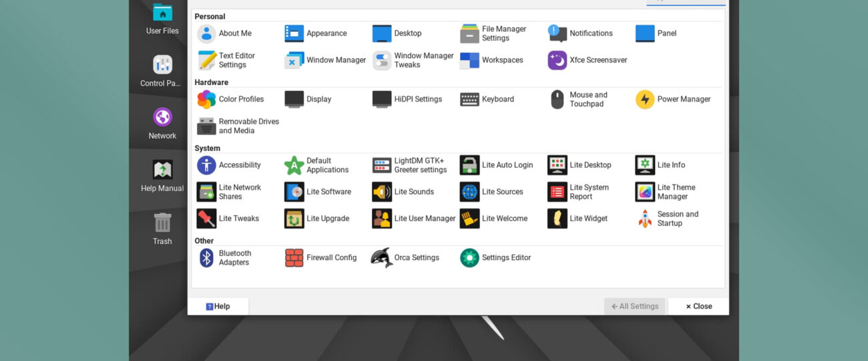The height and width of the screenshot is (361, 868).
Task: Open Orca Settings
Action: click(x=406, y=258)
